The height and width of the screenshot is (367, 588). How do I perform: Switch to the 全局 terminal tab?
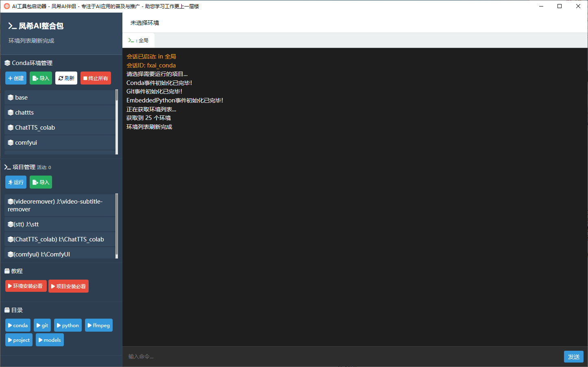pos(139,40)
